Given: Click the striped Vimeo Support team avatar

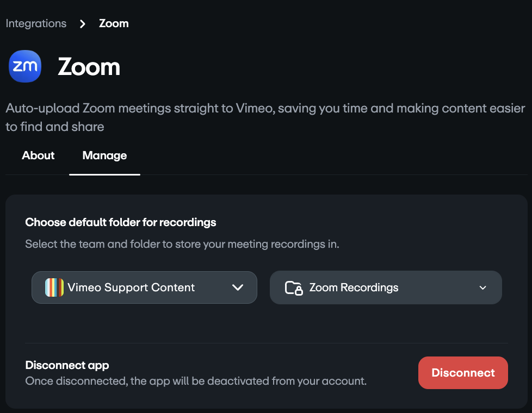Looking at the screenshot, I should coord(54,287).
